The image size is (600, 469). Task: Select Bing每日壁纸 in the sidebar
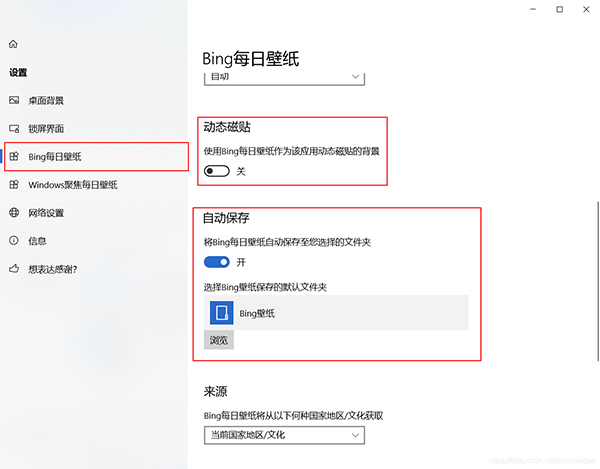[x=94, y=156]
